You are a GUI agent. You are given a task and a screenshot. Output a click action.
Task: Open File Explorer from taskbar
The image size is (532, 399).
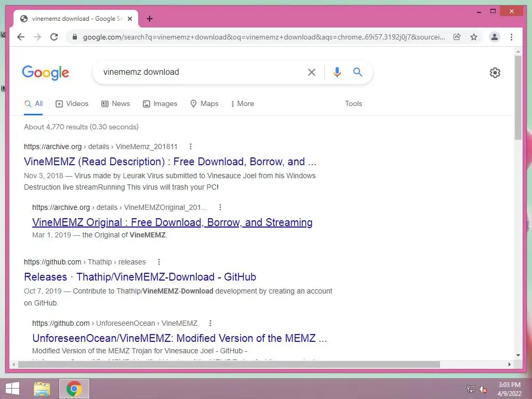coord(42,389)
